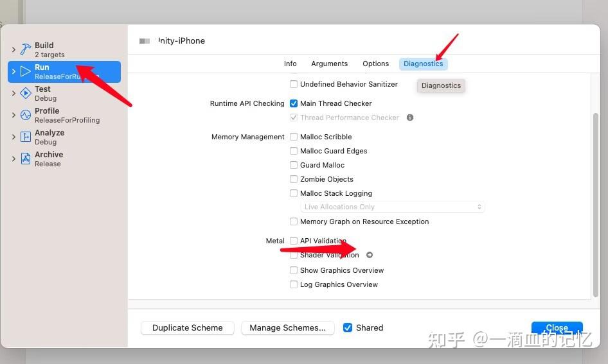
Task: Expand the Archive section chevron
Action: (13, 159)
